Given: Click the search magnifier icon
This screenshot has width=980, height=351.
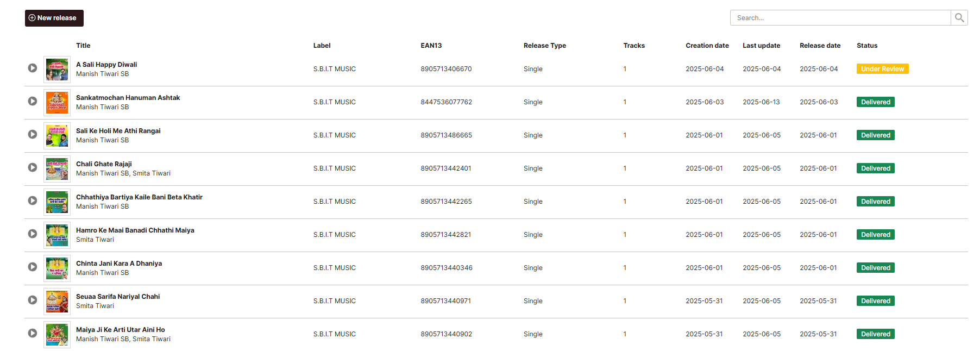Looking at the screenshot, I should (959, 17).
